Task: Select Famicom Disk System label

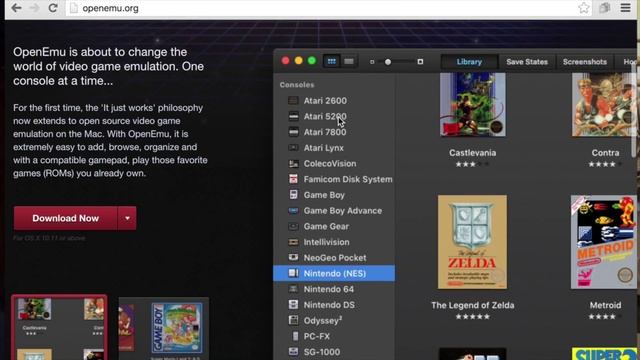Action: pyautogui.click(x=348, y=179)
